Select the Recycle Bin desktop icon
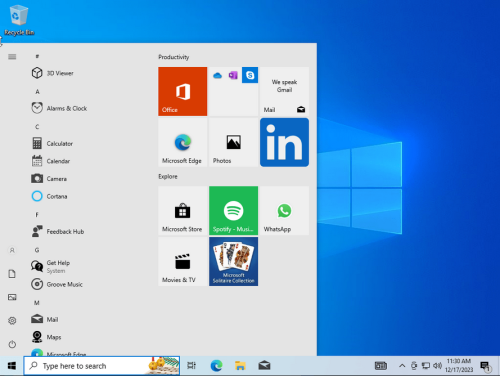 19,19
